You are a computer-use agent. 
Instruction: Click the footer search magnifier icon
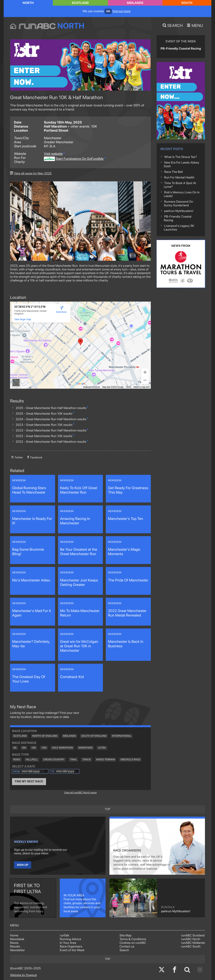point(187,969)
